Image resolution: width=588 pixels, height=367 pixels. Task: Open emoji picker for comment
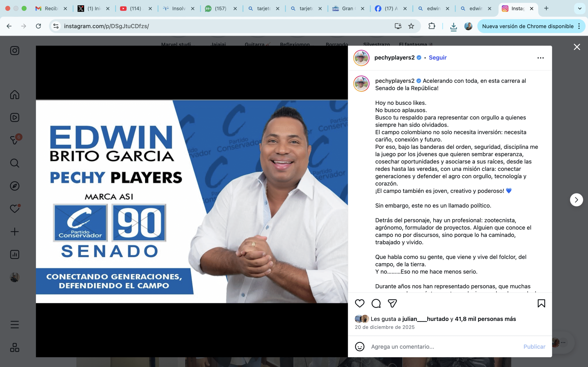(360, 347)
